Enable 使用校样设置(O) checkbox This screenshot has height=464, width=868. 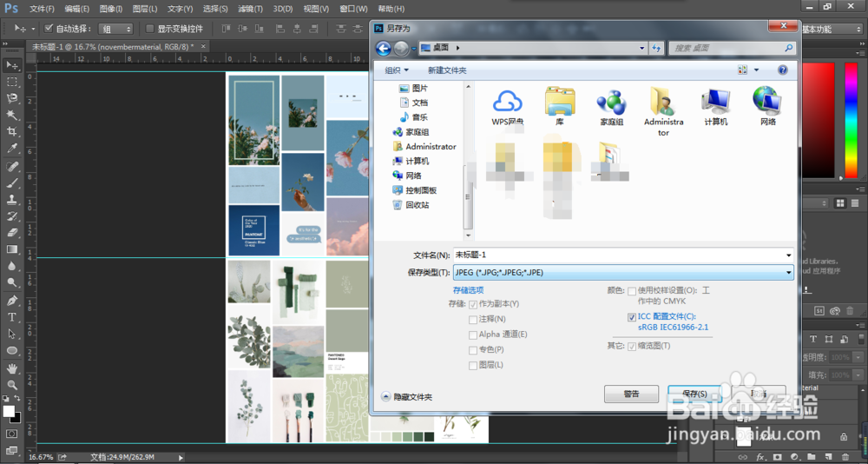632,291
